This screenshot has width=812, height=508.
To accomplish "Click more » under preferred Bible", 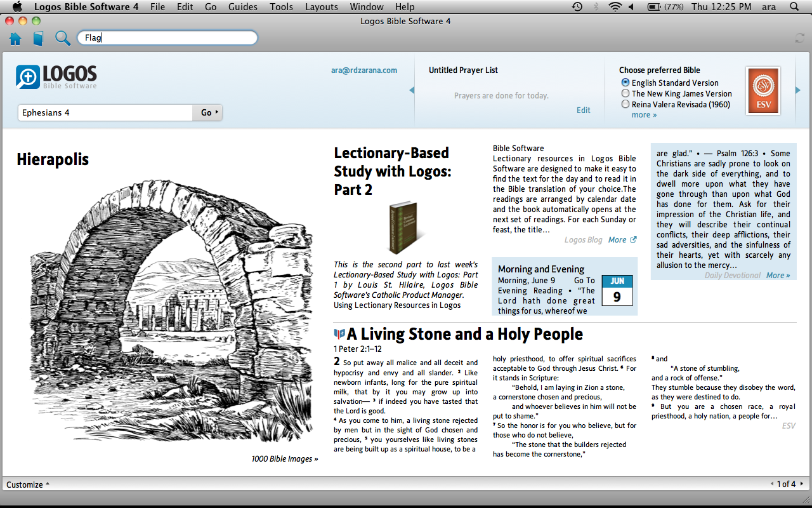I will coord(644,115).
